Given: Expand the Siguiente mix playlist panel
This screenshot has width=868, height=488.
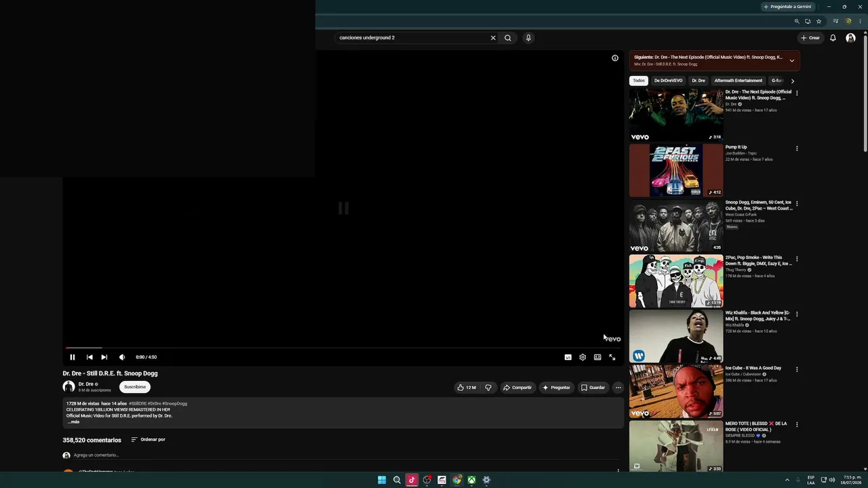Looking at the screenshot, I should pos(791,61).
